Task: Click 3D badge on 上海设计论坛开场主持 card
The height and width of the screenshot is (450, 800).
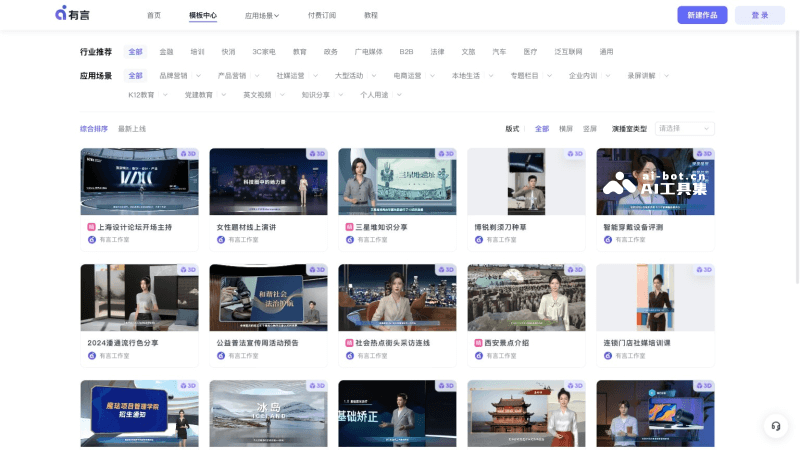Action: (187, 154)
